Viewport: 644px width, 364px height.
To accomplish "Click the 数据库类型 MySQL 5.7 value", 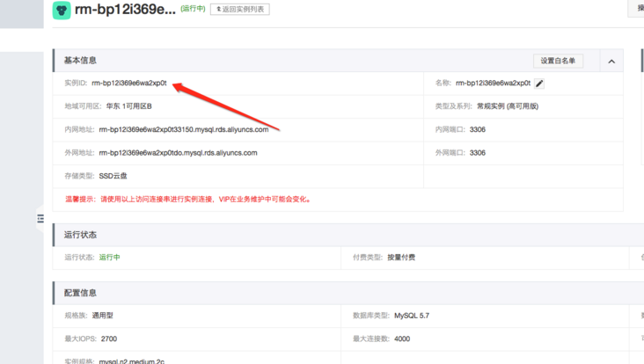I will pos(412,316).
